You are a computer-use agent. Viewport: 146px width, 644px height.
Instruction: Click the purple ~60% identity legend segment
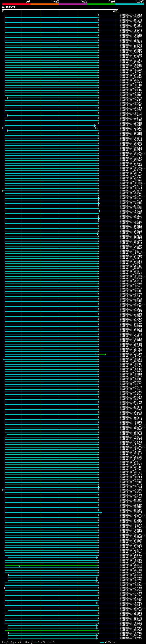tap(73, 4)
